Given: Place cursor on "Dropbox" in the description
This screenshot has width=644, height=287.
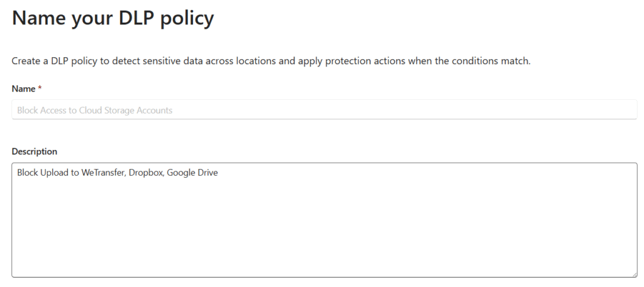Looking at the screenshot, I should [x=146, y=173].
